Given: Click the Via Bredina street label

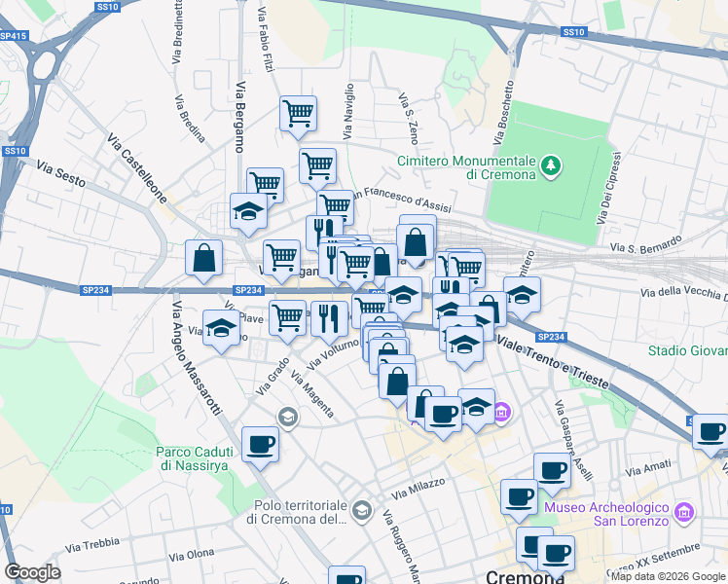Looking at the screenshot, I should (x=190, y=119).
